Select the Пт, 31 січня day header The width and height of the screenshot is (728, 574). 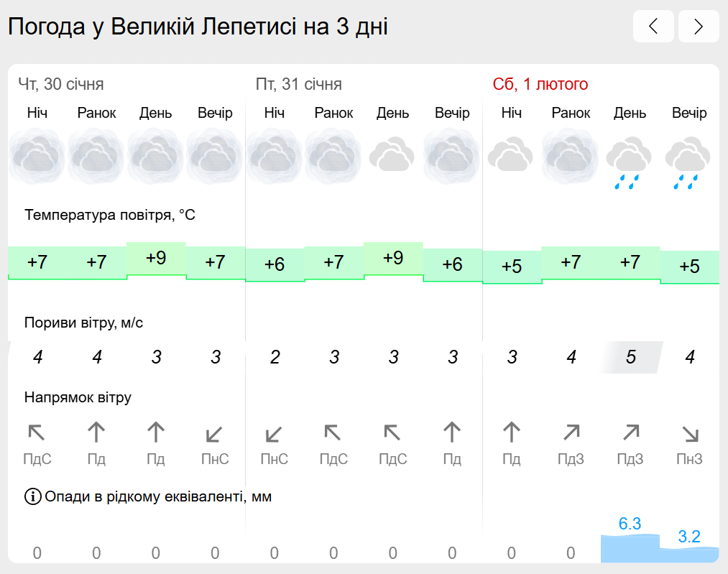pyautogui.click(x=298, y=84)
